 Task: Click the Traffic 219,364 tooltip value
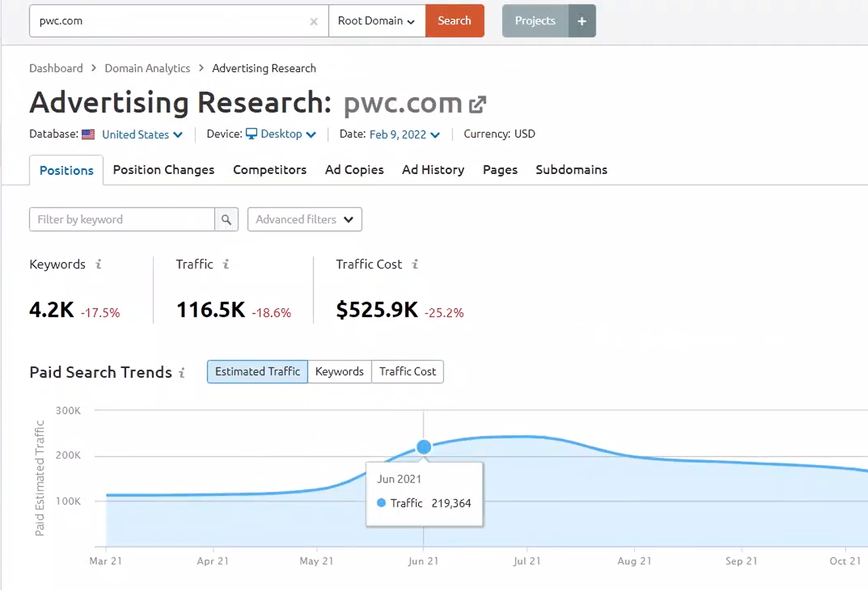pyautogui.click(x=451, y=503)
